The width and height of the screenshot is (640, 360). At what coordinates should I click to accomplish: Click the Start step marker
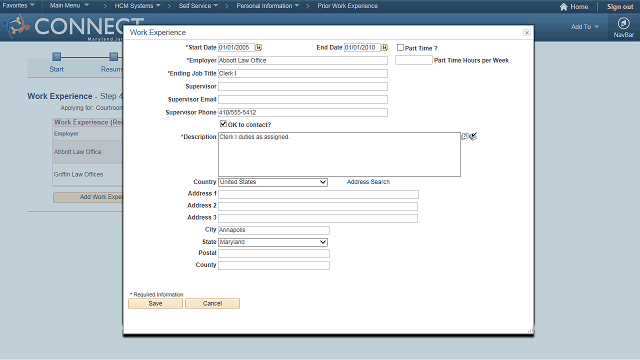[x=57, y=56]
